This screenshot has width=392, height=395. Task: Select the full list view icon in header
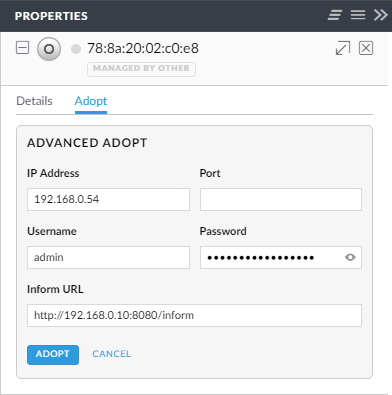[358, 15]
